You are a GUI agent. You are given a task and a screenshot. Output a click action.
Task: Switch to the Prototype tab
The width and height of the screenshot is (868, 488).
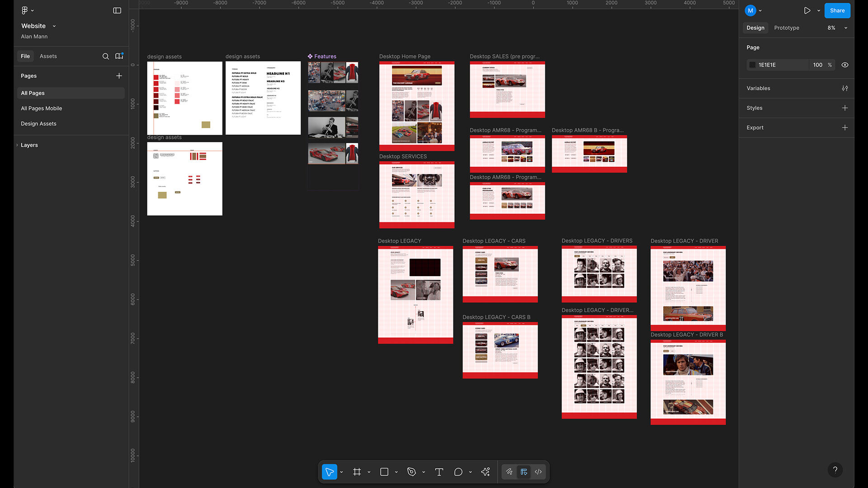click(786, 28)
